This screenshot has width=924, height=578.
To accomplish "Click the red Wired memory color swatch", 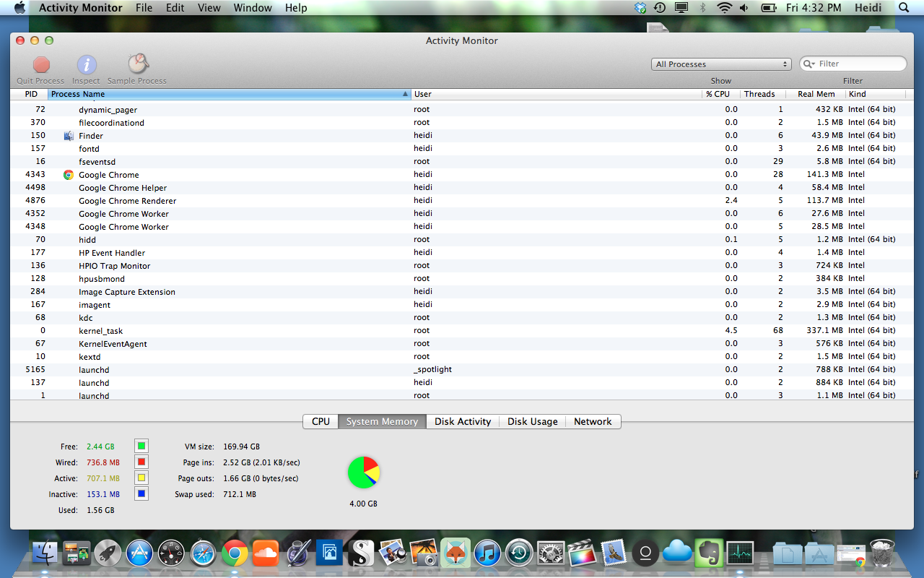I will (141, 462).
